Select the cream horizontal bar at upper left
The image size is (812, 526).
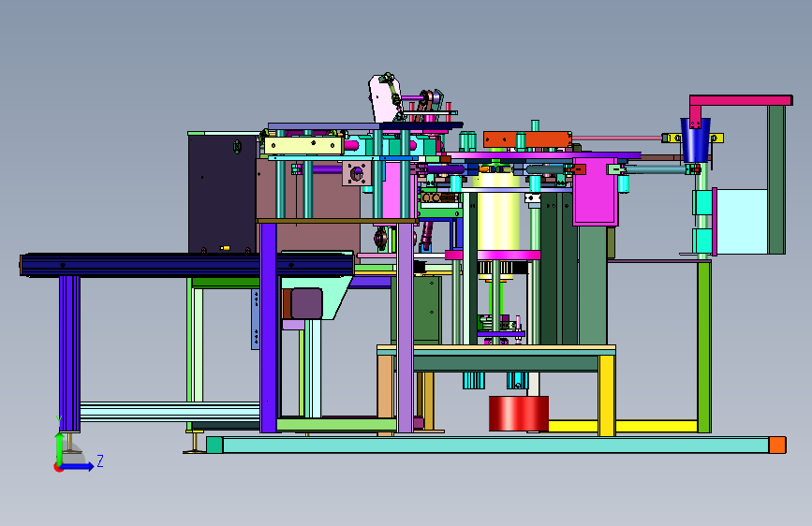[x=303, y=145]
